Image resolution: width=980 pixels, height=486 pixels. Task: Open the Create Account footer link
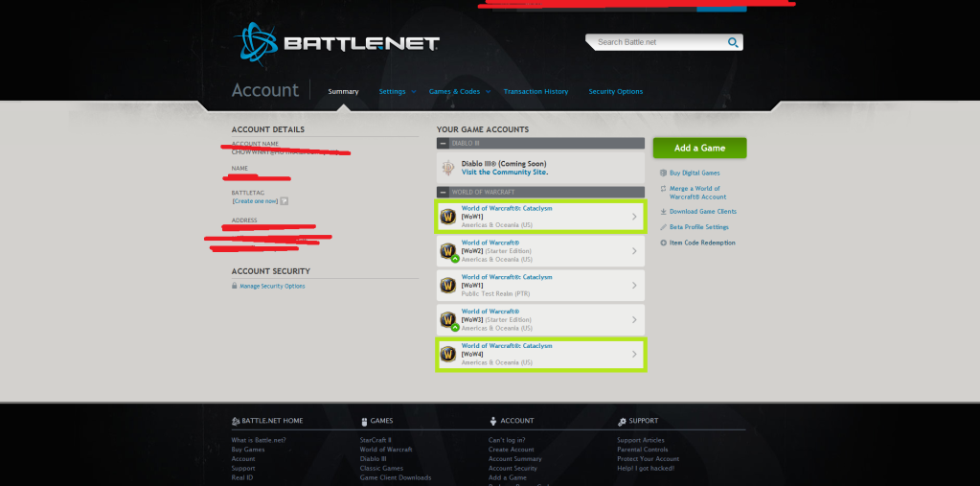tap(512, 450)
